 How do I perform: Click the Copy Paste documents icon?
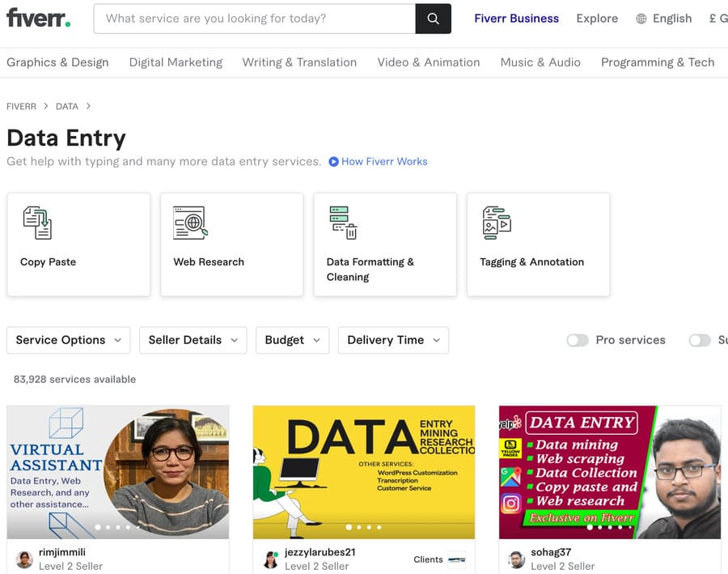coord(37,223)
